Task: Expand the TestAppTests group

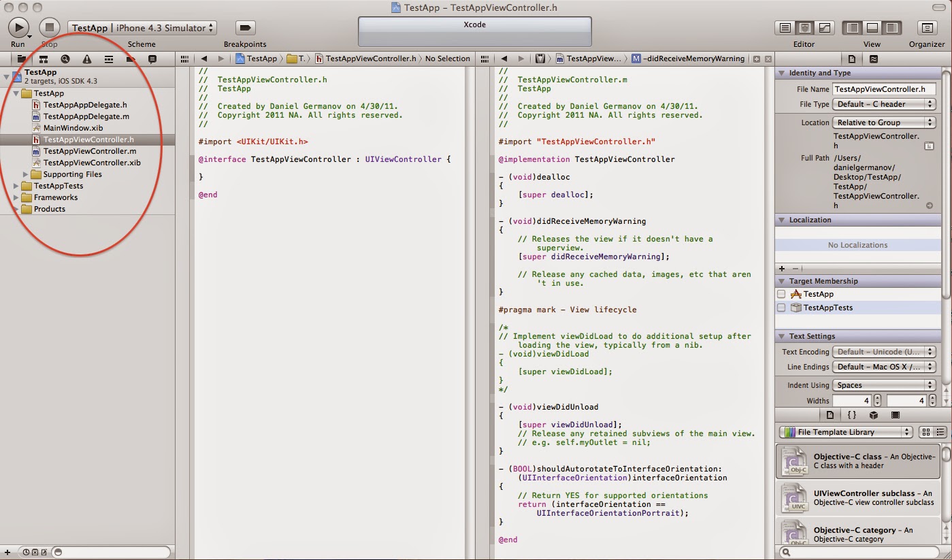Action: pyautogui.click(x=16, y=186)
